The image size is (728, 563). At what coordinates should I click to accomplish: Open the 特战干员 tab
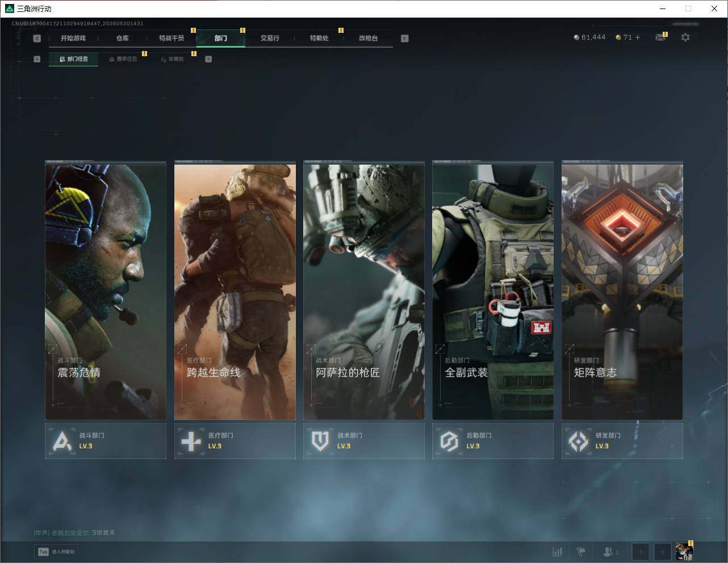(x=171, y=38)
